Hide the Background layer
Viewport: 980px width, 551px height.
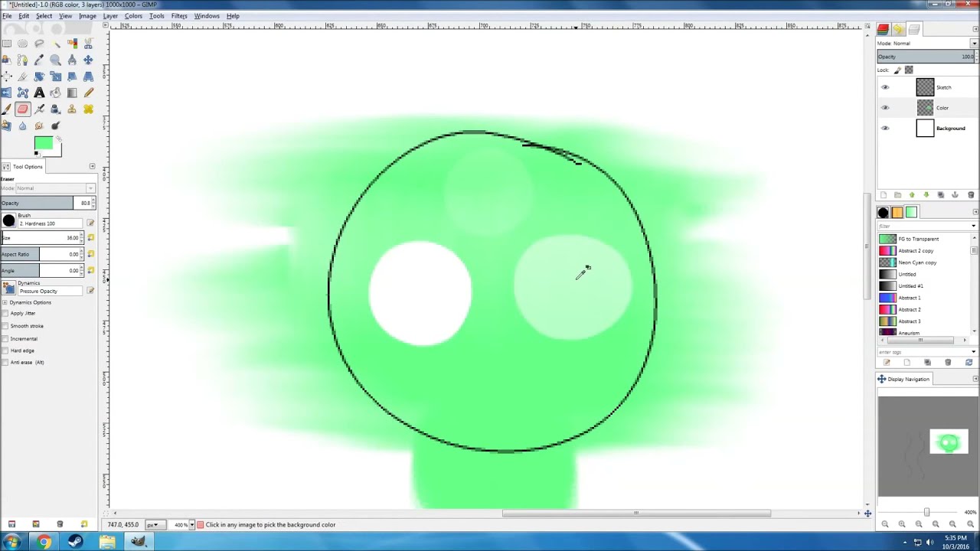[x=885, y=129]
